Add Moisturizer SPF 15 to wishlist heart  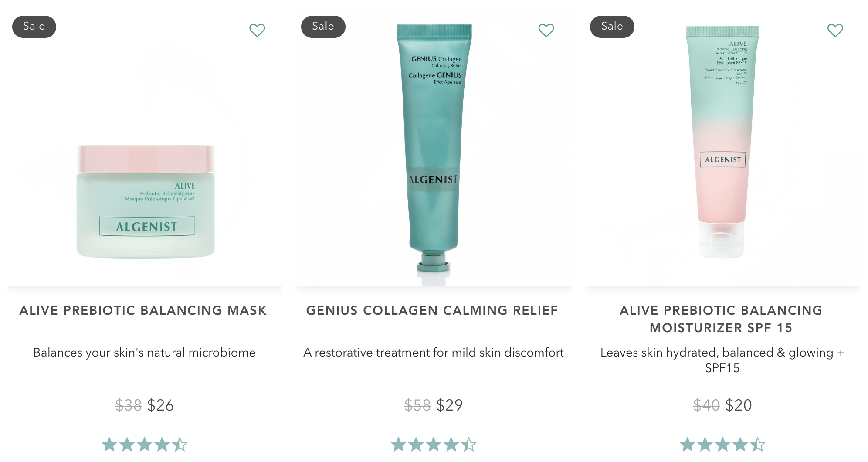(835, 30)
